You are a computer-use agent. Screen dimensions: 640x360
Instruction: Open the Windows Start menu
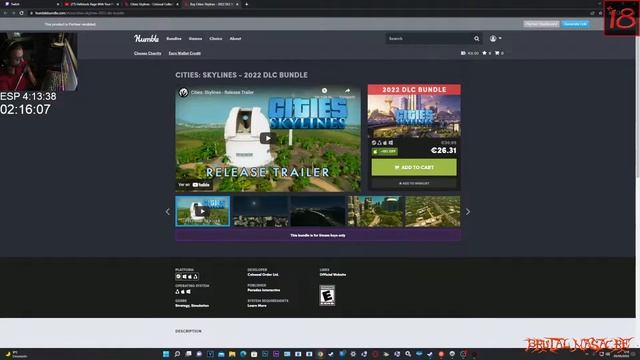click(166, 354)
